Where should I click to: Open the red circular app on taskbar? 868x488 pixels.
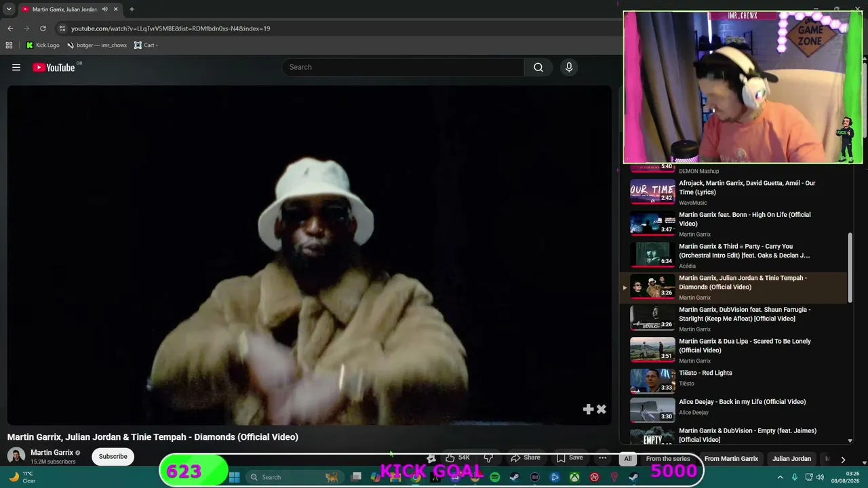pyautogui.click(x=595, y=477)
